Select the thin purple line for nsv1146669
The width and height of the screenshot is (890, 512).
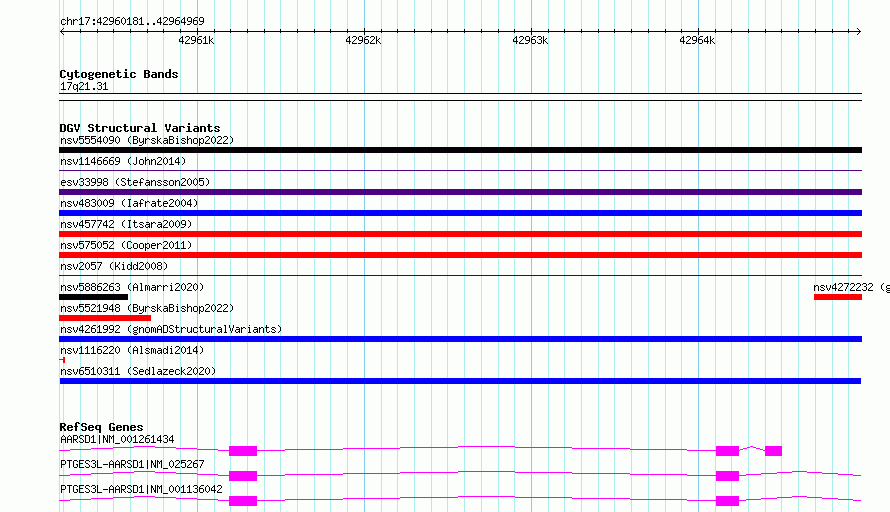pyautogui.click(x=460, y=170)
